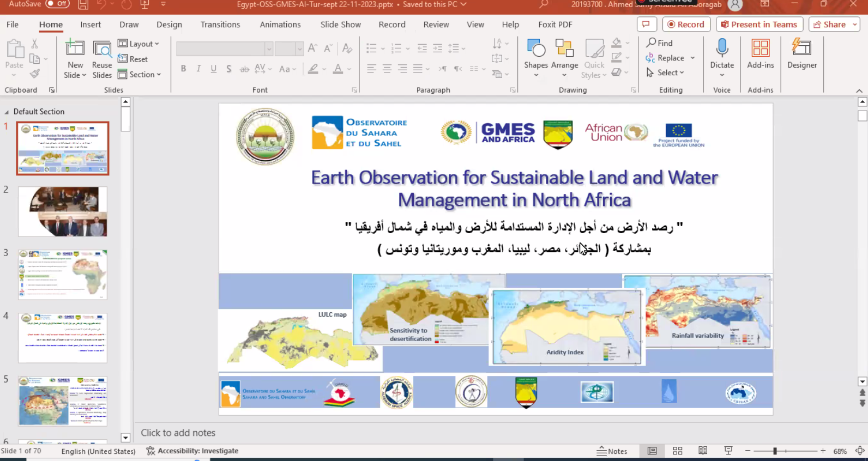This screenshot has height=461, width=868.
Task: Switch to the Design tab
Action: click(x=169, y=25)
